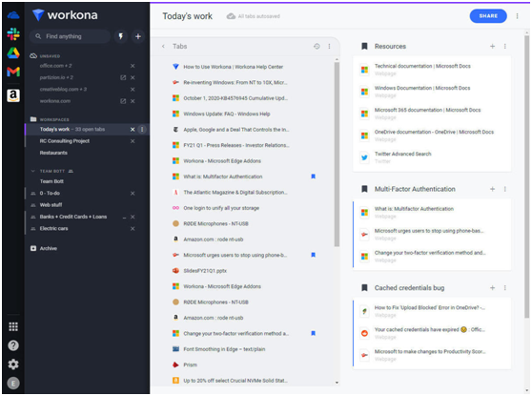Open the Electric cars workspace

54,229
